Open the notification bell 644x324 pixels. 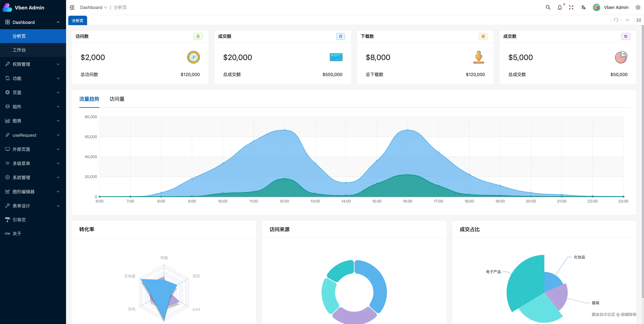(x=560, y=8)
